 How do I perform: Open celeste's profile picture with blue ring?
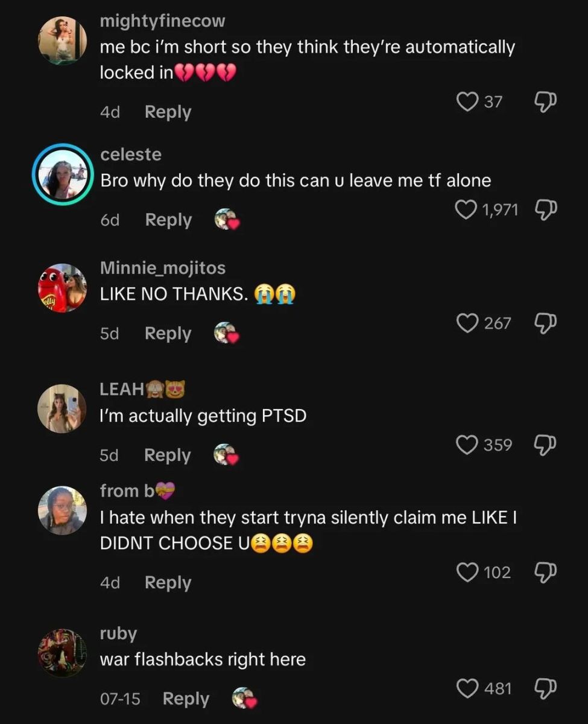coord(63,175)
